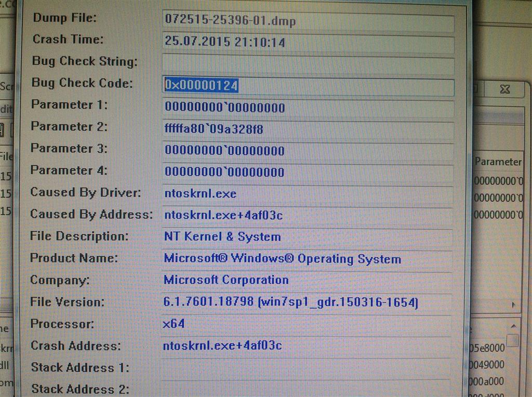This screenshot has height=397, width=532.
Task: Click the Product Name label
Action: pos(74,258)
